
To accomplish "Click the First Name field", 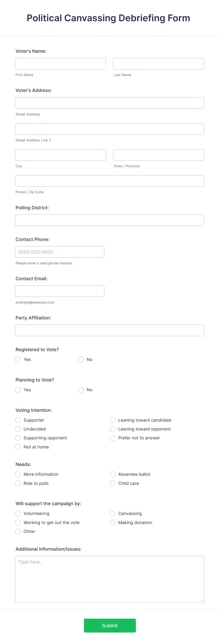I will click(60, 63).
